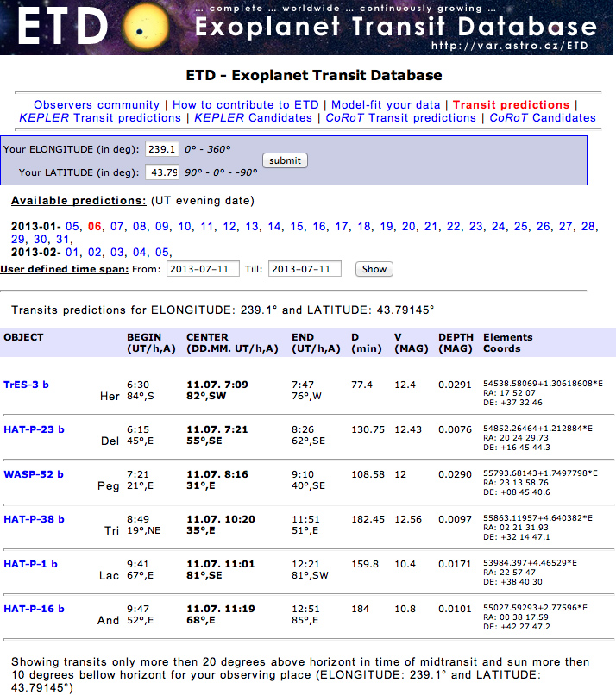This screenshot has width=616, height=695.
Task: Choose February date 03 prediction
Action: click(117, 252)
